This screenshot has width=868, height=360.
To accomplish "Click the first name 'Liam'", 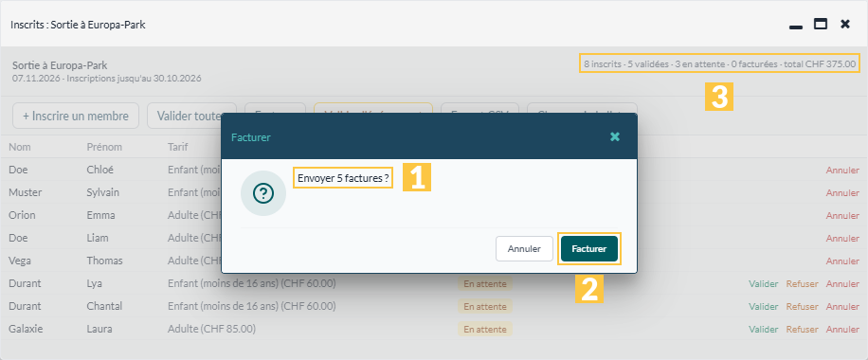I will 98,238.
